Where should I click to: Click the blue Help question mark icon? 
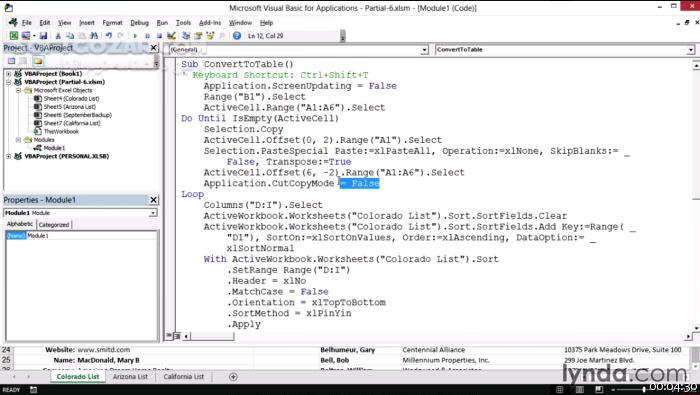[237, 36]
